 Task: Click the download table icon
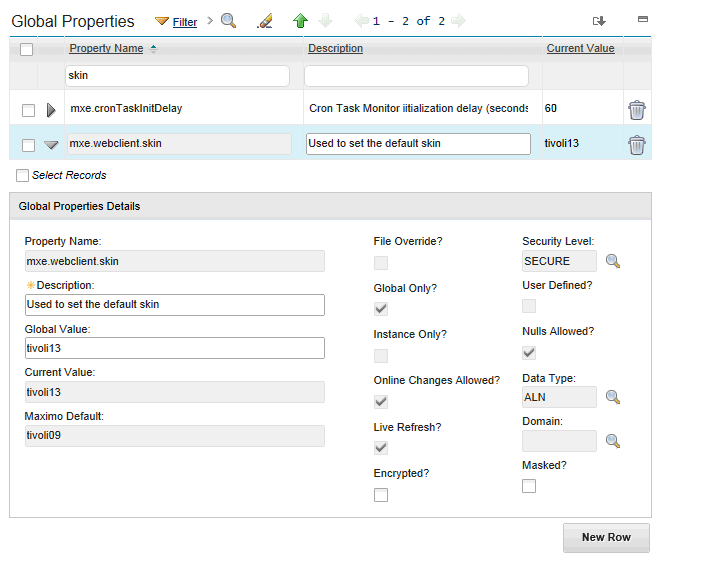point(599,21)
